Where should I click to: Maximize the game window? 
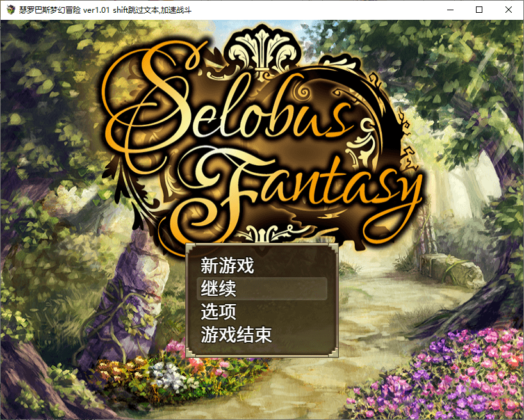pos(479,10)
